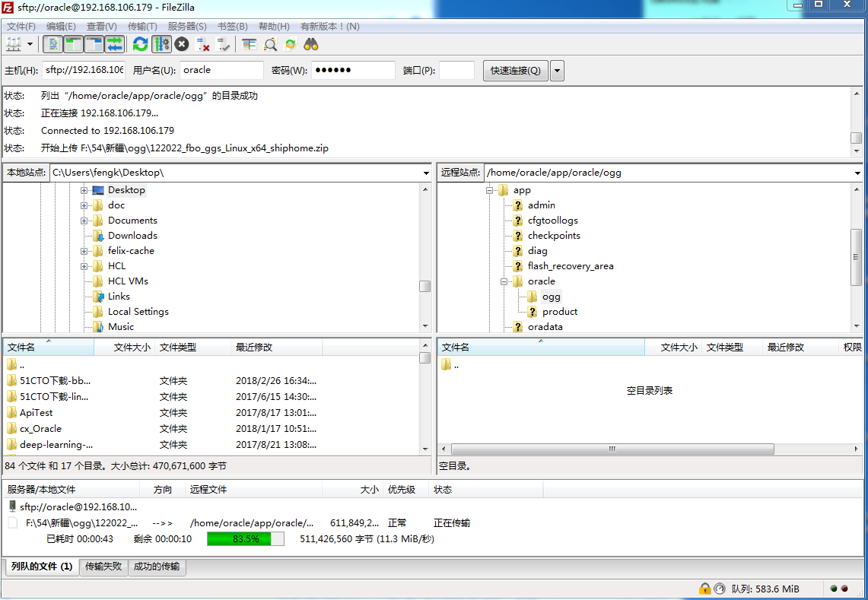The height and width of the screenshot is (600, 868).
Task: Select the ApiTest folder in local list
Action: [36, 413]
